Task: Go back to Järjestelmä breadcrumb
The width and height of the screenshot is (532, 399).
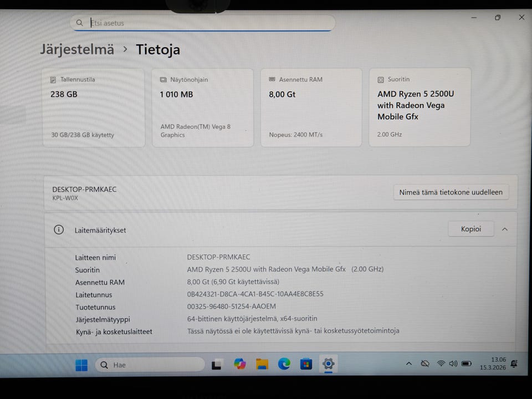Action: 77,49
